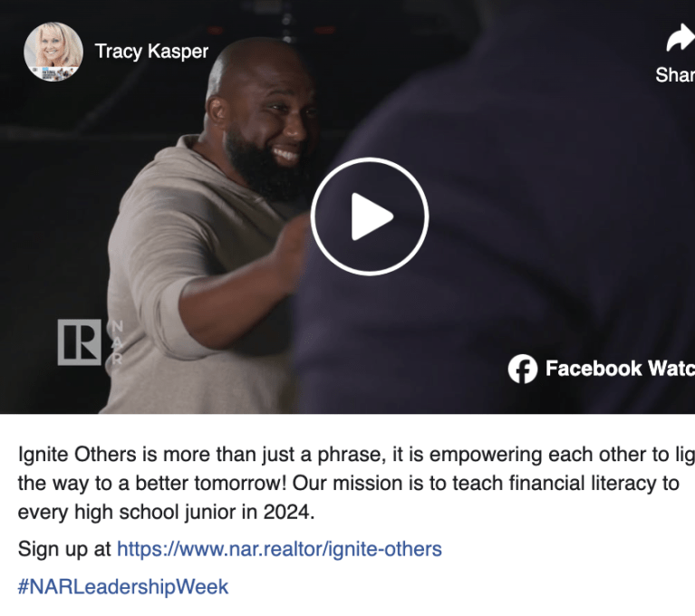The height and width of the screenshot is (616, 695).
Task: Click the "every high school junior in 2024" line
Action: coord(166,513)
